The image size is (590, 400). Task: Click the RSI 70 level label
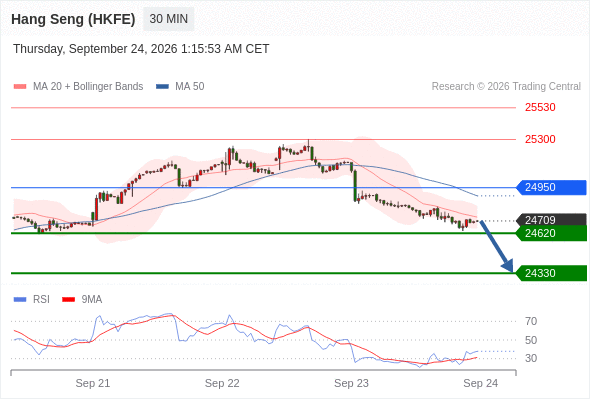(531, 321)
